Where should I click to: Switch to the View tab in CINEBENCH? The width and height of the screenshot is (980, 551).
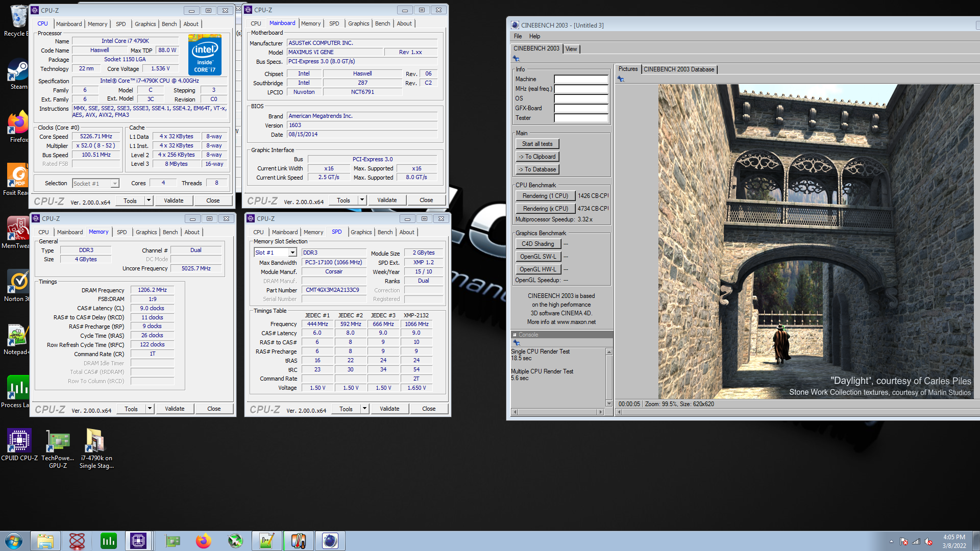(571, 49)
